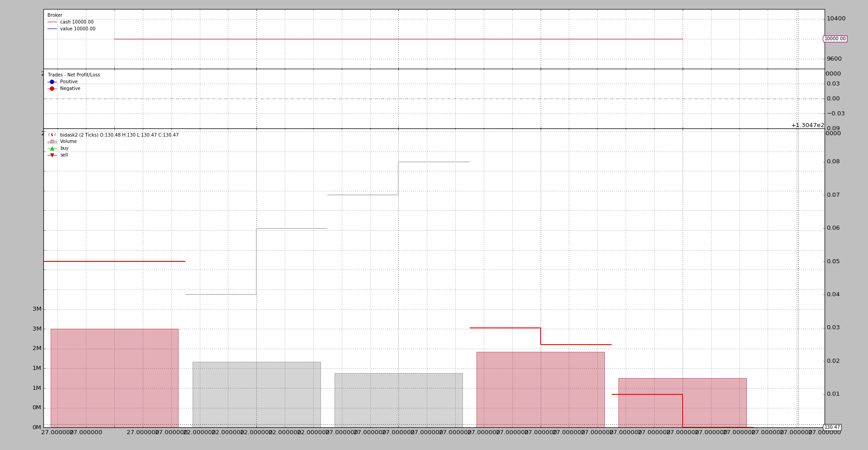Click the green buy triangle legend icon
The image size is (868, 450).
click(52, 148)
